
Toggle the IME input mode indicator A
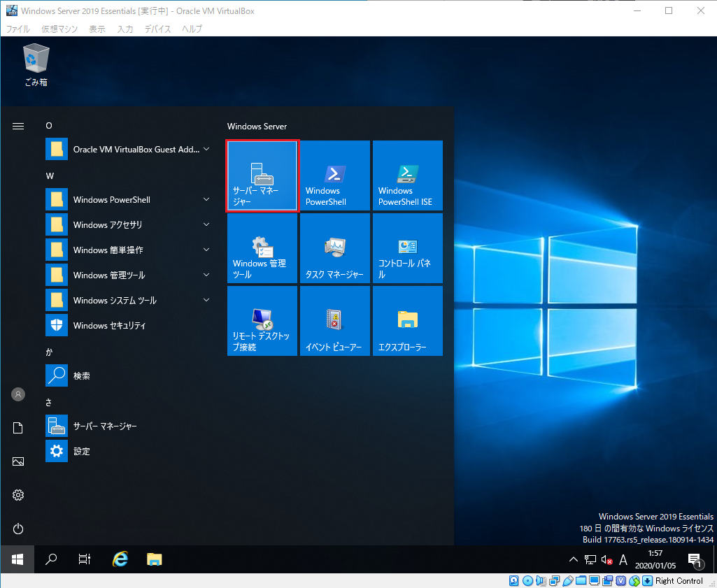[x=623, y=559]
